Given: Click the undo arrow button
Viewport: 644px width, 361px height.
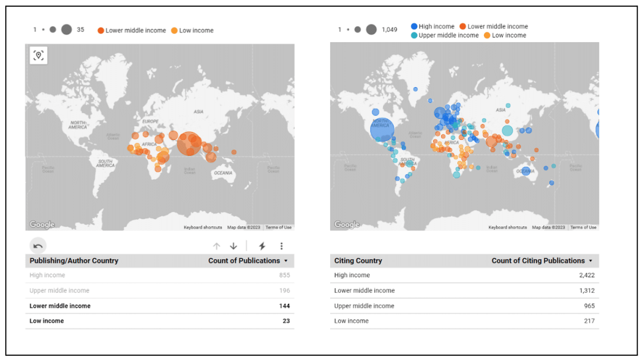Looking at the screenshot, I should (x=38, y=246).
